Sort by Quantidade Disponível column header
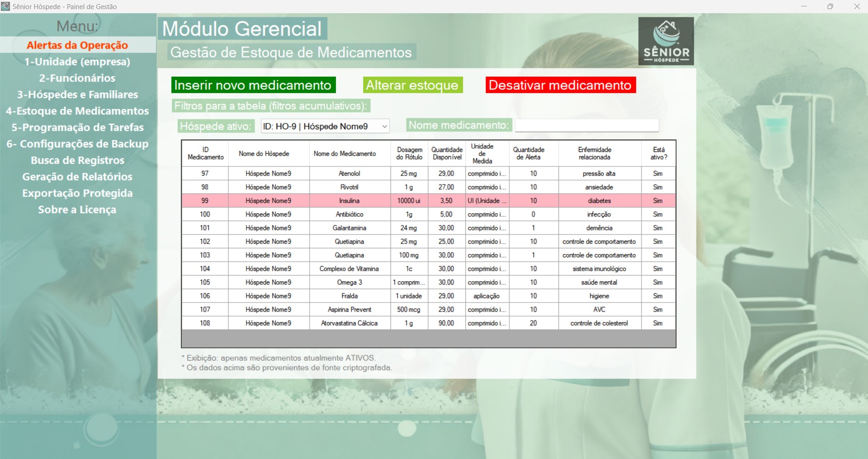This screenshot has width=868, height=459. click(x=447, y=153)
